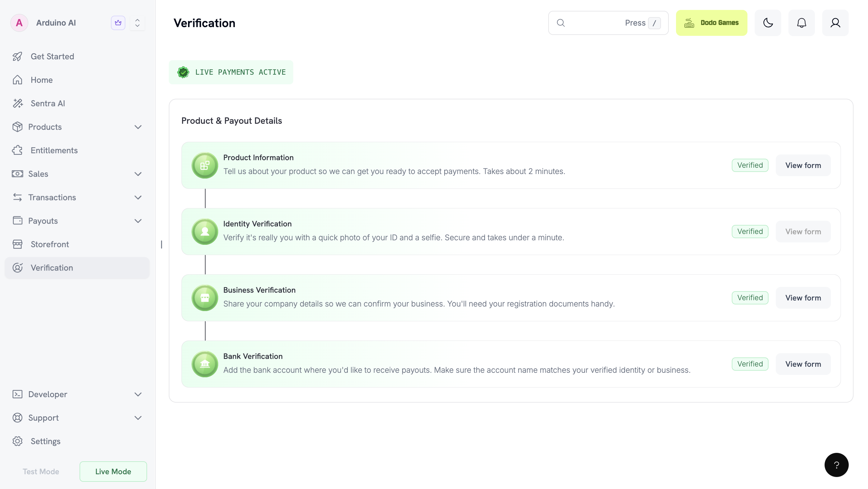Click the Storefront shop icon
Image resolution: width=868 pixels, height=489 pixels.
17,244
